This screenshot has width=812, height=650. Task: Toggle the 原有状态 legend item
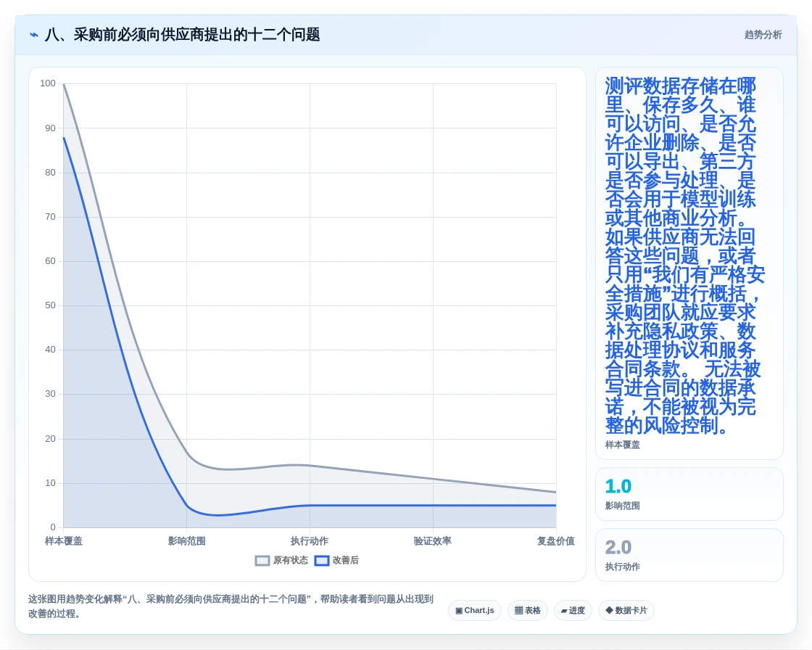(281, 560)
